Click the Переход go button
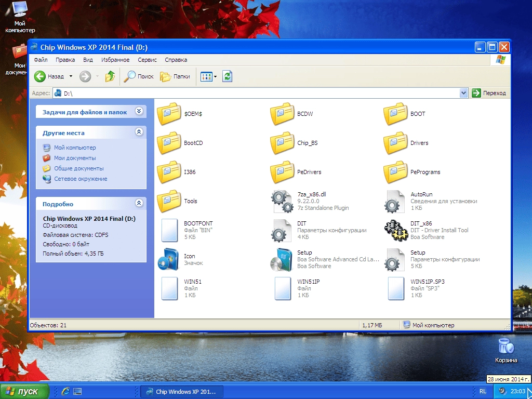This screenshot has height=399, width=532. pos(489,93)
